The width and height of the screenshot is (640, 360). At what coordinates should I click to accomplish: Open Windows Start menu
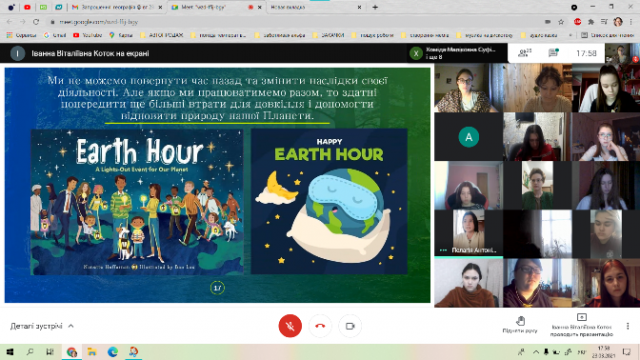[x=10, y=351]
